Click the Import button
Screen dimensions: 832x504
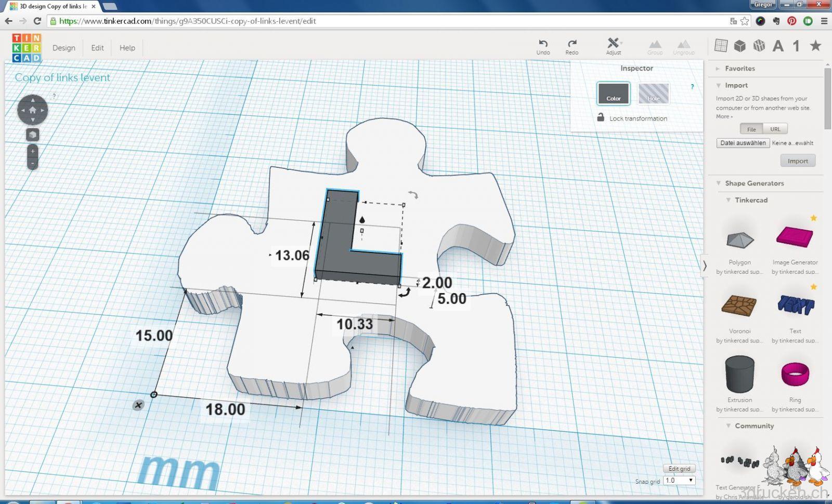[798, 161]
